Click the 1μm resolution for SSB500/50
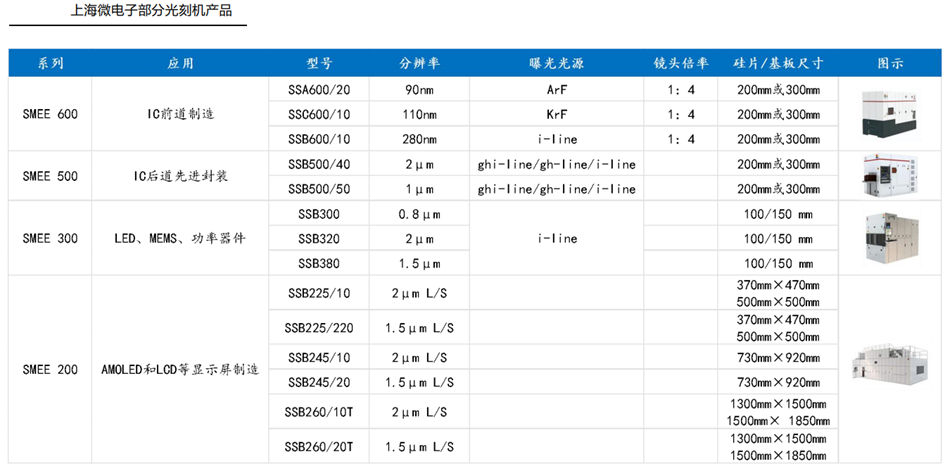945x466 pixels. (x=419, y=189)
